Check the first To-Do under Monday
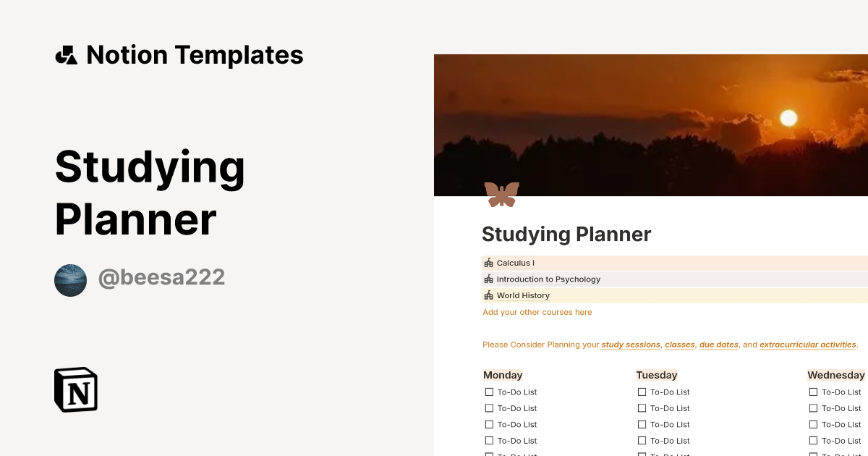Viewport: 868px width, 456px height. [490, 392]
